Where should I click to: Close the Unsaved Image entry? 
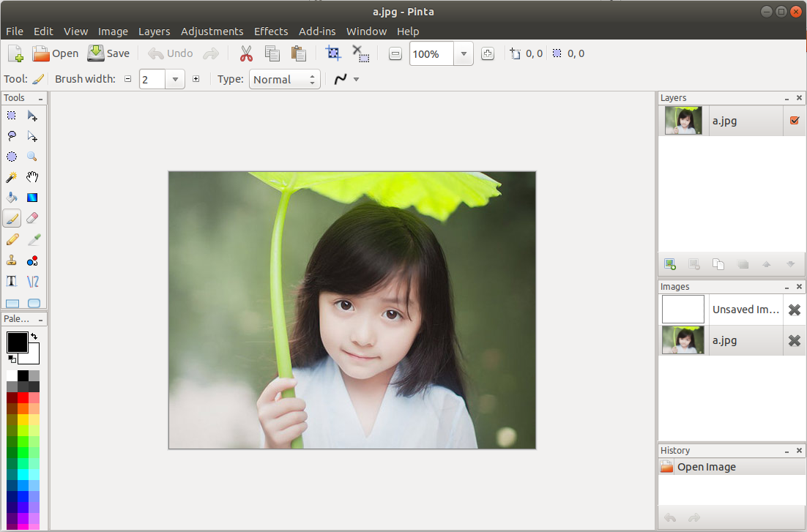coord(794,310)
